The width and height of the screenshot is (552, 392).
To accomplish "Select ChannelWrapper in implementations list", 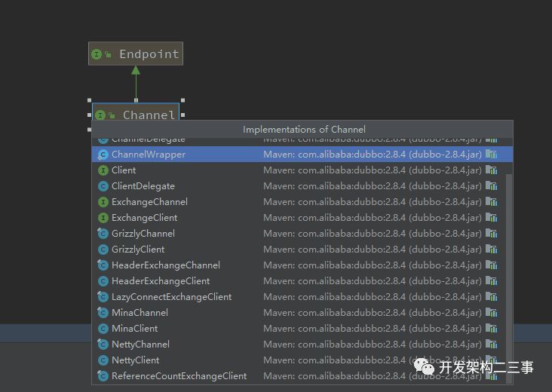I will (x=302, y=154).
